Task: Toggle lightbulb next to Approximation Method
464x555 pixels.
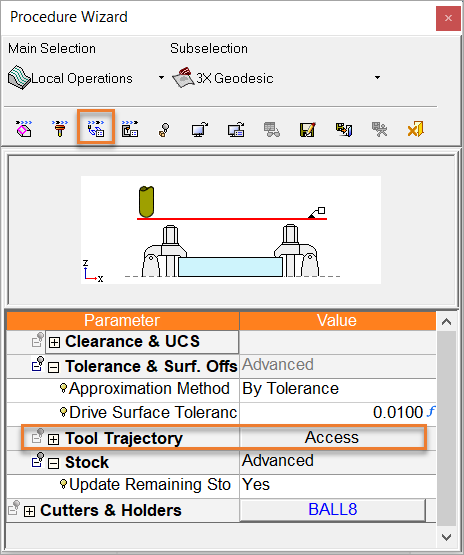Action: [63, 388]
